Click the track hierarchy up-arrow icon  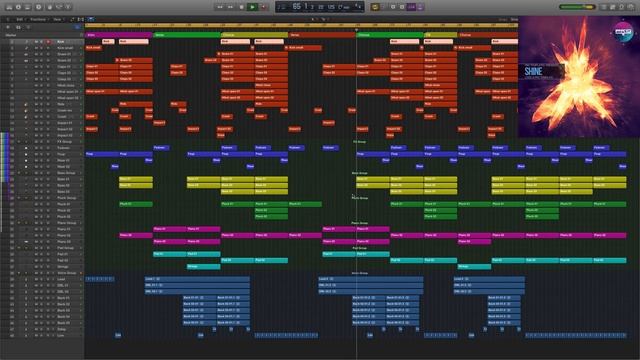8,19
